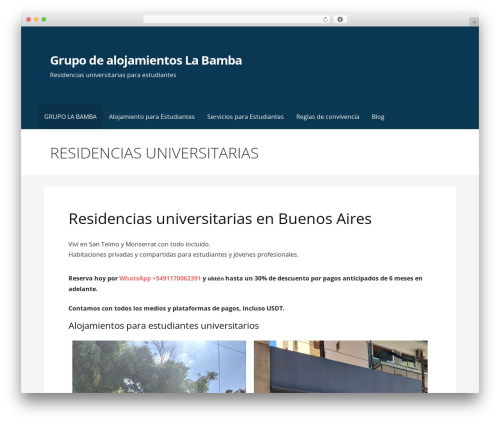
Task: Click text about USDT payment platforms
Action: [x=176, y=308]
